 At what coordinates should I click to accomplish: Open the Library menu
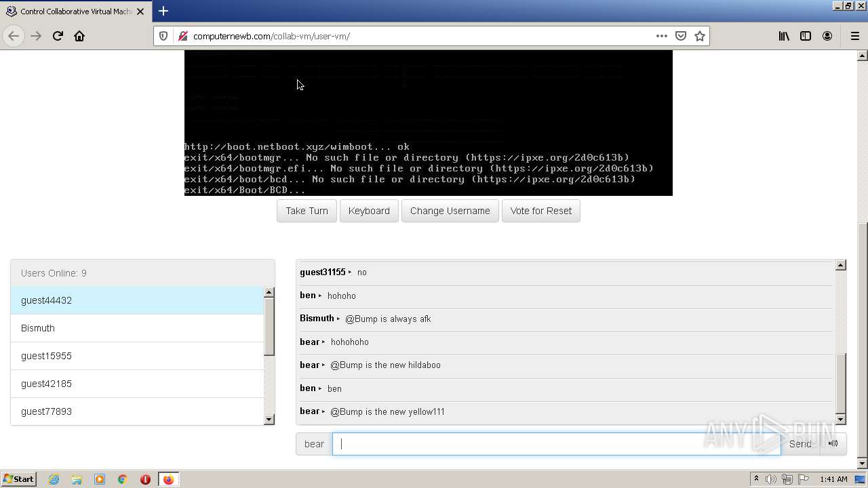784,36
